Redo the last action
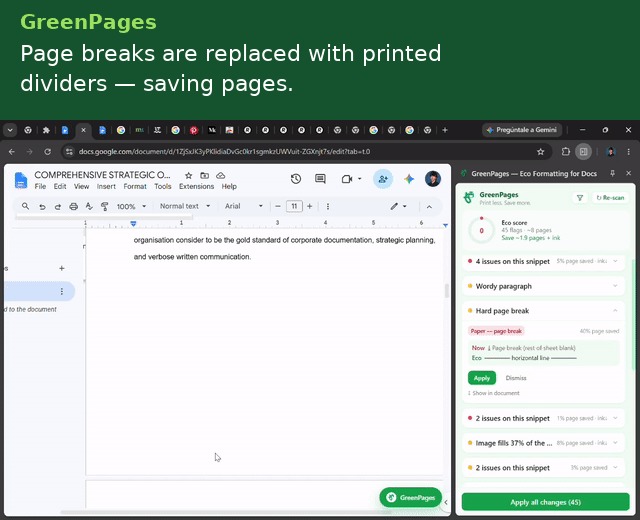The height and width of the screenshot is (520, 640). (x=58, y=207)
